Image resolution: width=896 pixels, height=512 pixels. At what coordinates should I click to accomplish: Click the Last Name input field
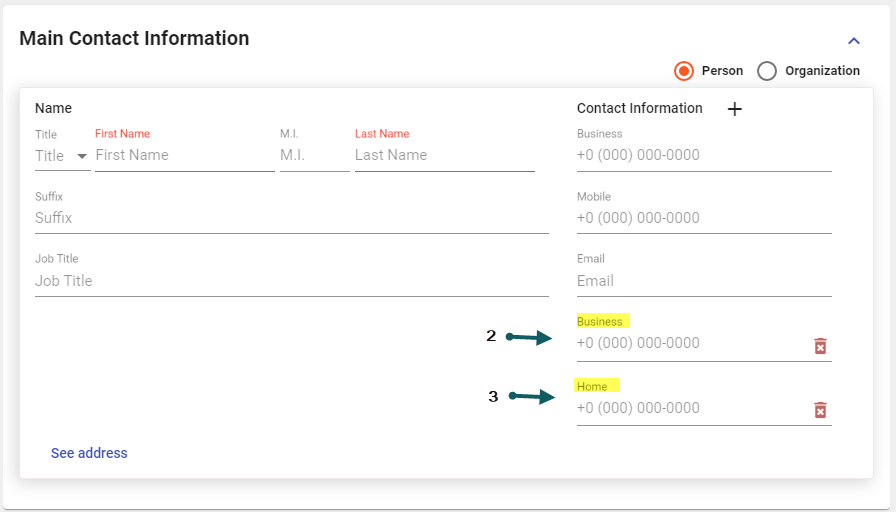(x=444, y=155)
